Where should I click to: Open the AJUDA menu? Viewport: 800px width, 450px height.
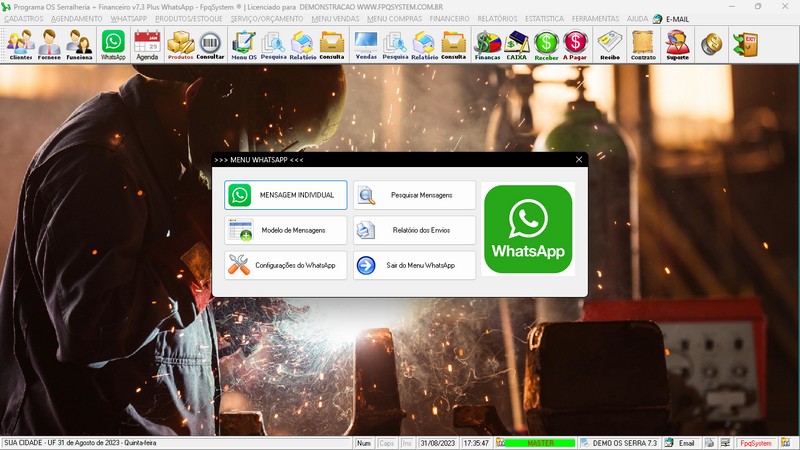point(637,19)
